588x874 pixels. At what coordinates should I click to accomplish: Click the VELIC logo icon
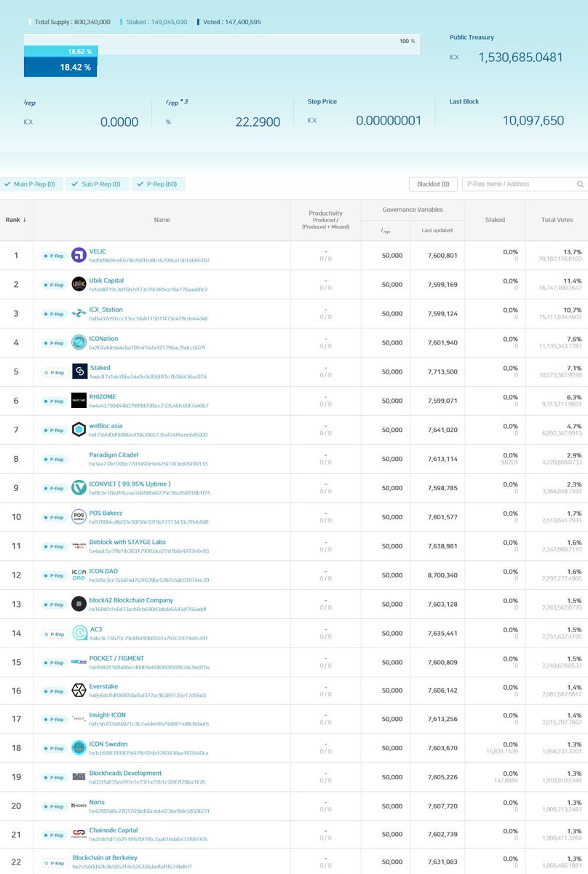(79, 256)
